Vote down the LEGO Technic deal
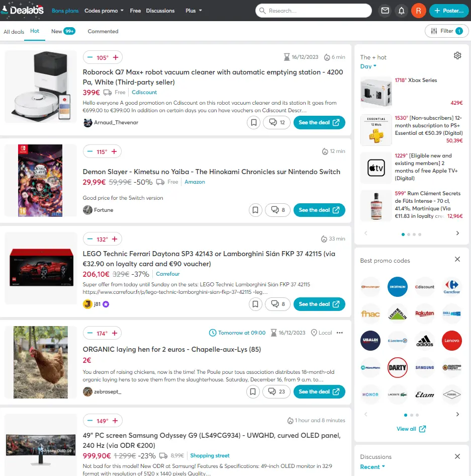Image resolution: width=471 pixels, height=476 pixels. [90, 239]
